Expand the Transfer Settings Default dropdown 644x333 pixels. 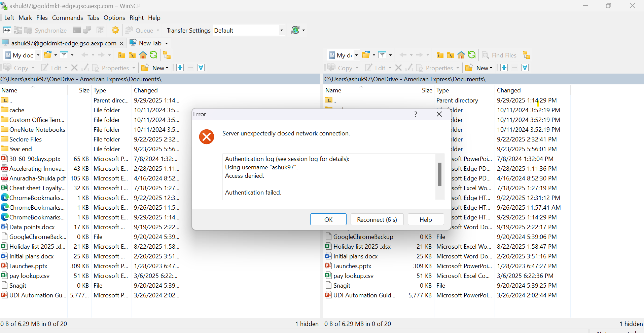pos(282,31)
